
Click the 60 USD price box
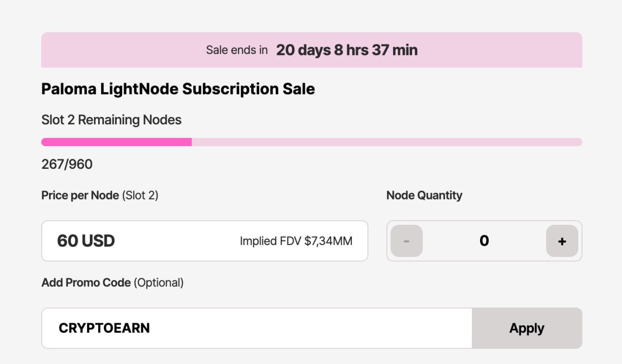click(x=205, y=241)
